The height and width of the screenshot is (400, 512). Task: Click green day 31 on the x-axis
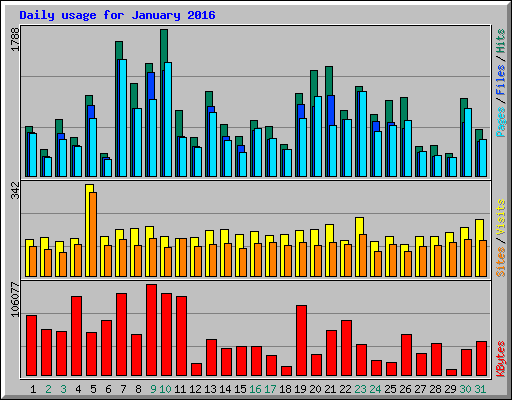click(480, 389)
